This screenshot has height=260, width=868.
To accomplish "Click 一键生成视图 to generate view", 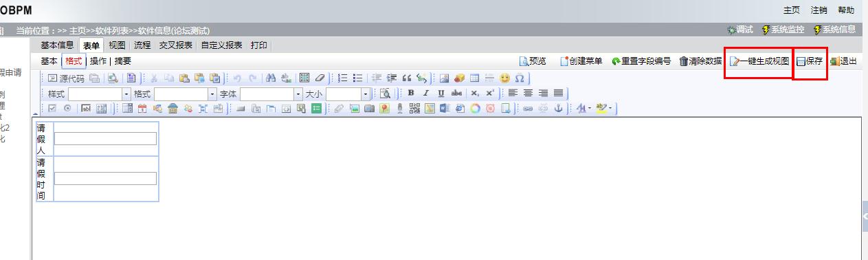I will pos(759,61).
